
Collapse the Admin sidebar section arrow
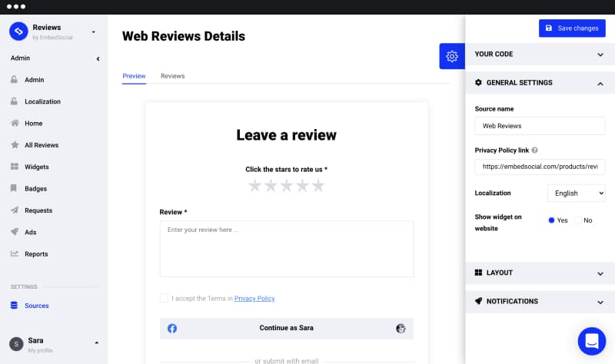(x=98, y=58)
